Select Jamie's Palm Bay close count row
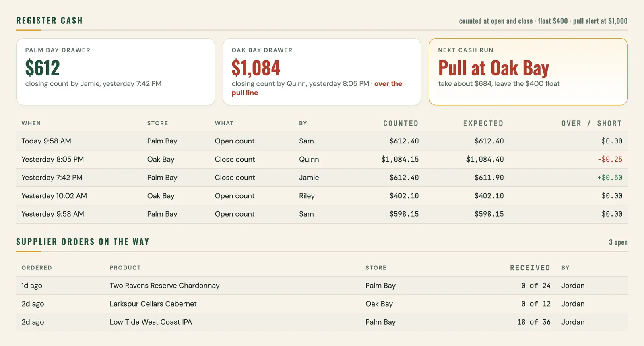Viewport: 644px width, 346px height. click(x=322, y=178)
